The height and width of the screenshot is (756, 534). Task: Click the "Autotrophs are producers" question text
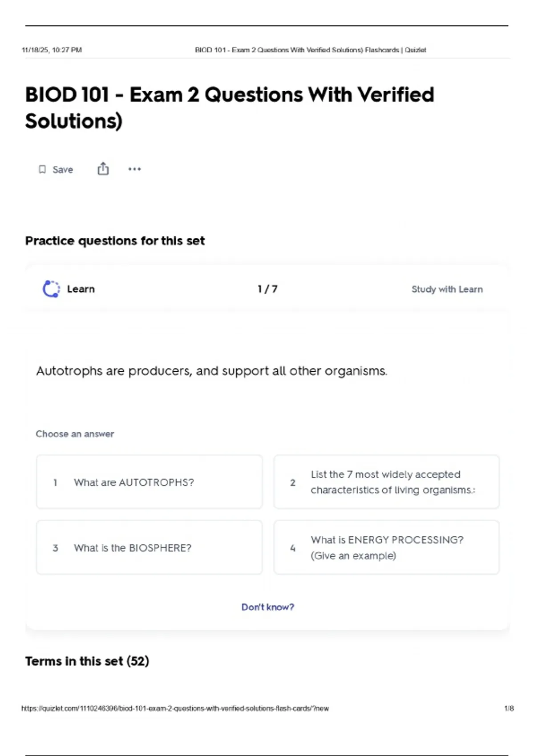point(211,371)
